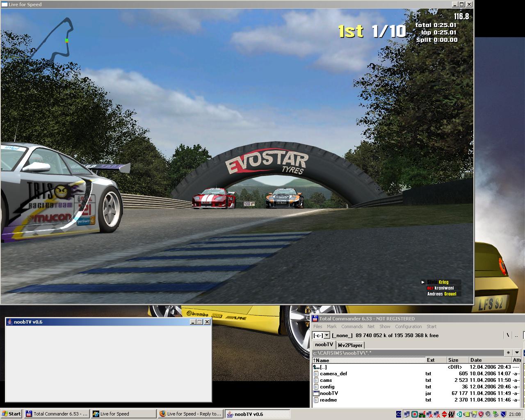The image size is (525, 420).
Task: Open the system tray clock showing 21:08
Action: point(514,414)
